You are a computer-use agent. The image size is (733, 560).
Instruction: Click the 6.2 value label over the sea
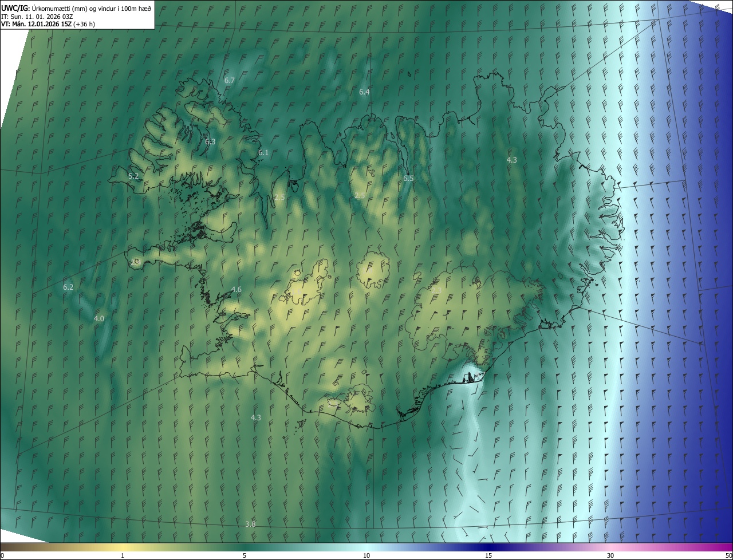68,287
